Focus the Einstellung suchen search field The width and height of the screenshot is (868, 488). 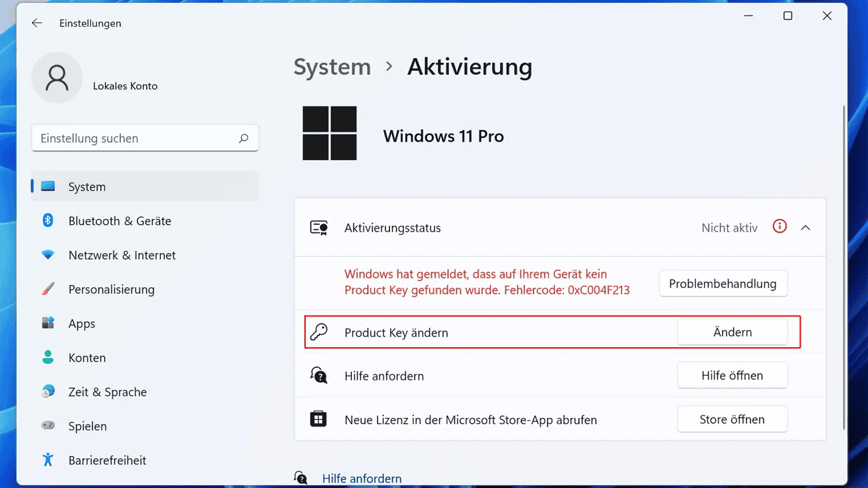[x=137, y=138]
